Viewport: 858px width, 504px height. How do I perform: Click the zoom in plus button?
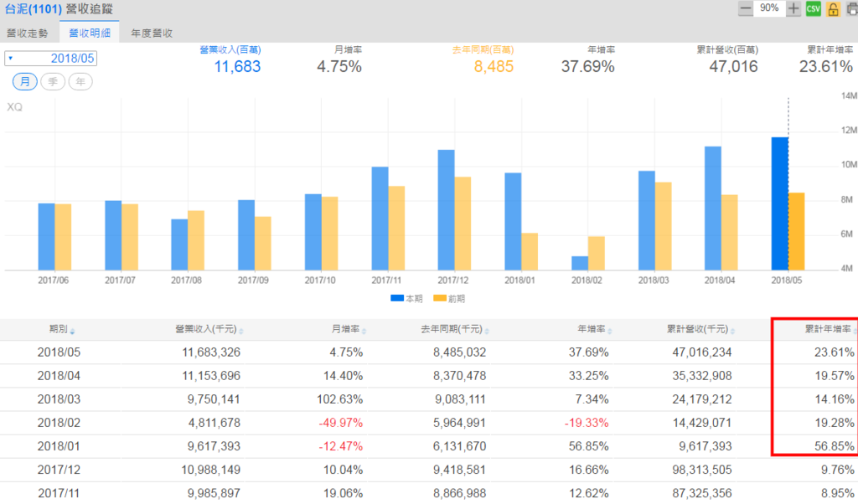tap(793, 8)
